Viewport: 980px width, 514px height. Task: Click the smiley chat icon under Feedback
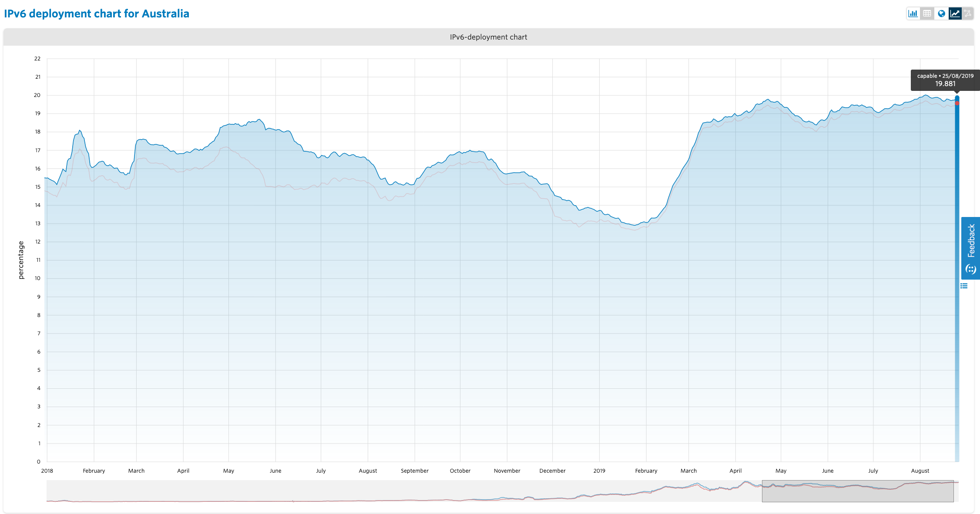click(x=971, y=269)
